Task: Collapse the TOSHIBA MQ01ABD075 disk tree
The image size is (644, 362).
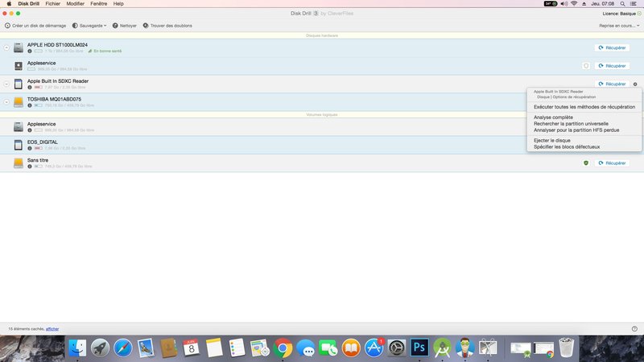Action: pos(6,102)
